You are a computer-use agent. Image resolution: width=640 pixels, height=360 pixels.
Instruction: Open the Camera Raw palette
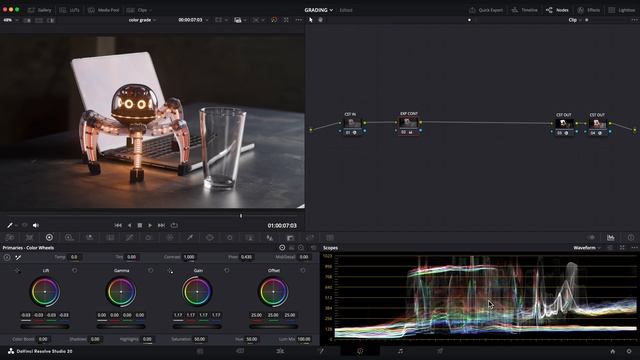[x=10, y=238]
